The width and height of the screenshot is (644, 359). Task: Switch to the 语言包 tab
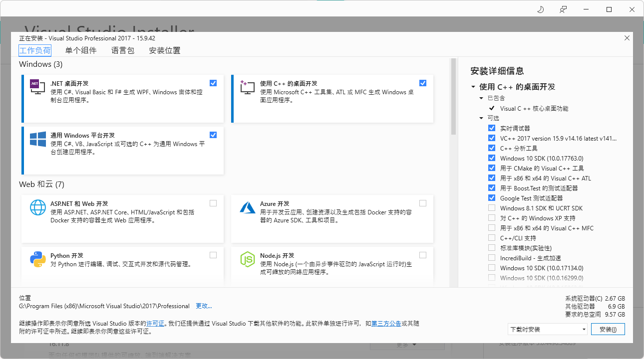pos(123,50)
